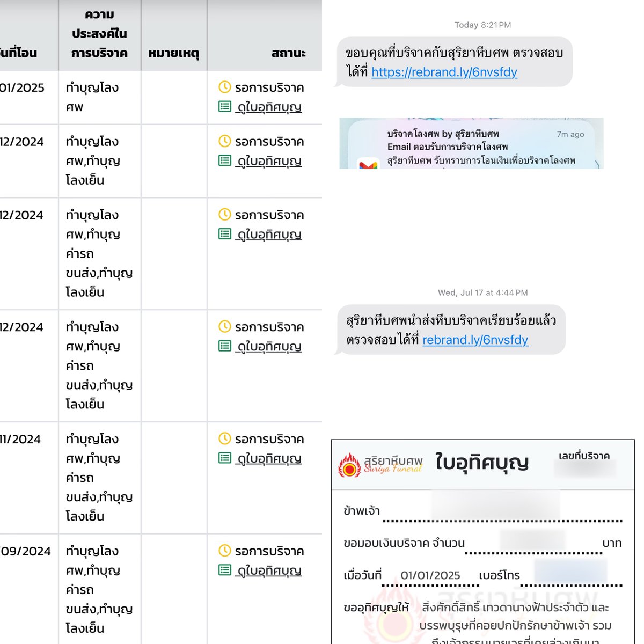Click the Gmail icon in the email notification

point(368,164)
